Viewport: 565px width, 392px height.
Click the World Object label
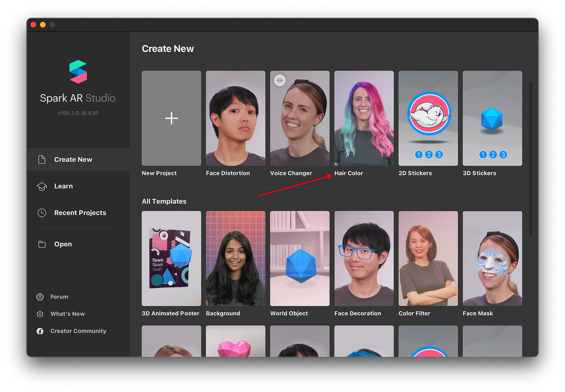289,313
